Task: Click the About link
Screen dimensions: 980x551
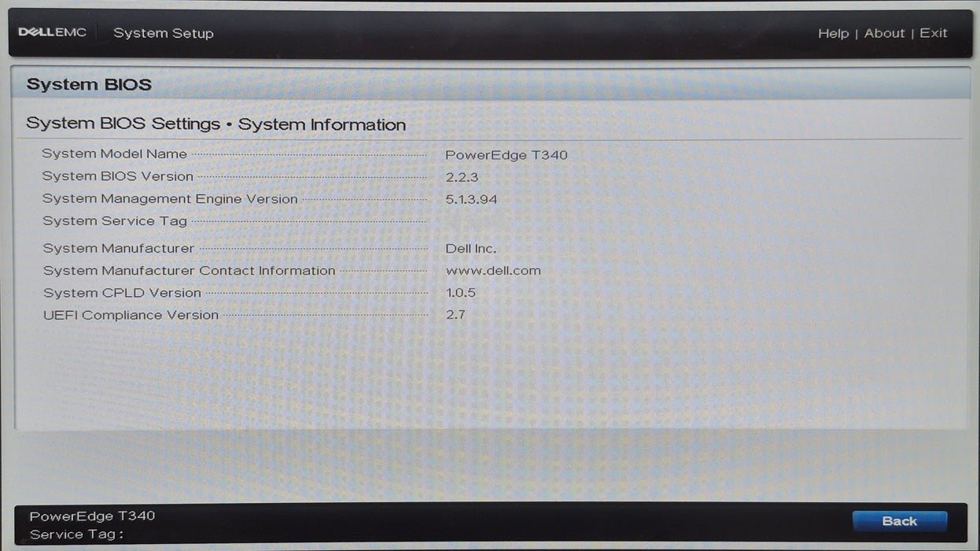Action: pos(884,33)
